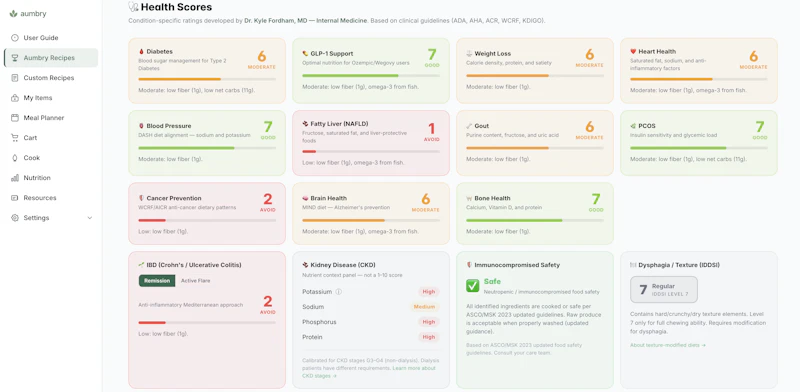800x392 pixels.
Task: Click the Potassium info circle icon
Action: (x=339, y=292)
